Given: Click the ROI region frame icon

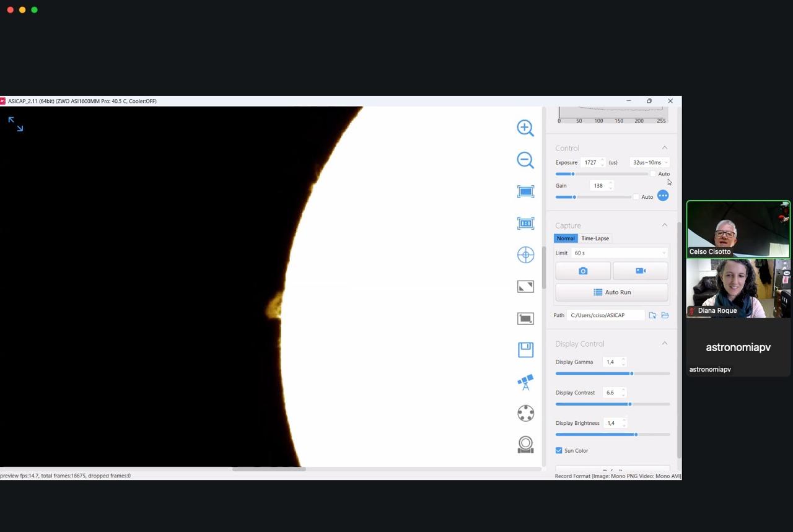Looking at the screenshot, I should point(525,318).
